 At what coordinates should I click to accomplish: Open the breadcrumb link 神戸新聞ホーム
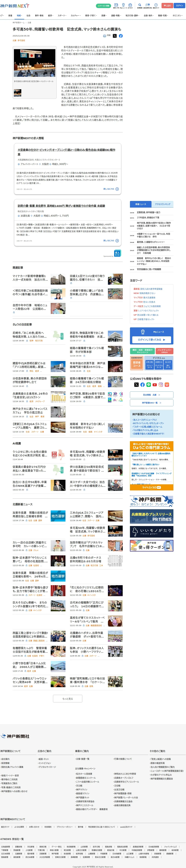click(x=19, y=23)
